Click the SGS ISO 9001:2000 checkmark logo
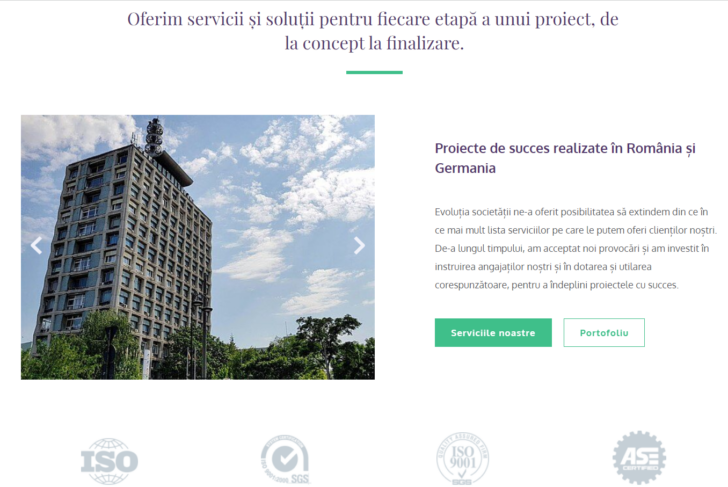Image resolution: width=728 pixels, height=487 pixels. 285,460
